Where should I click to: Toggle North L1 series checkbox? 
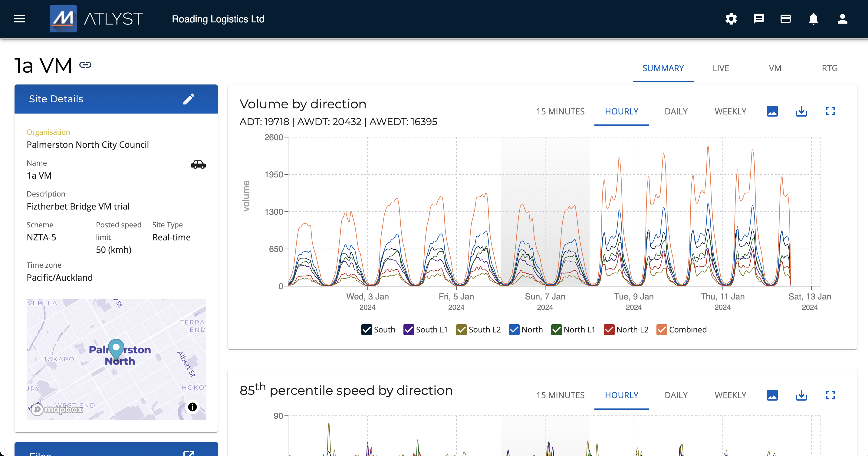(556, 329)
